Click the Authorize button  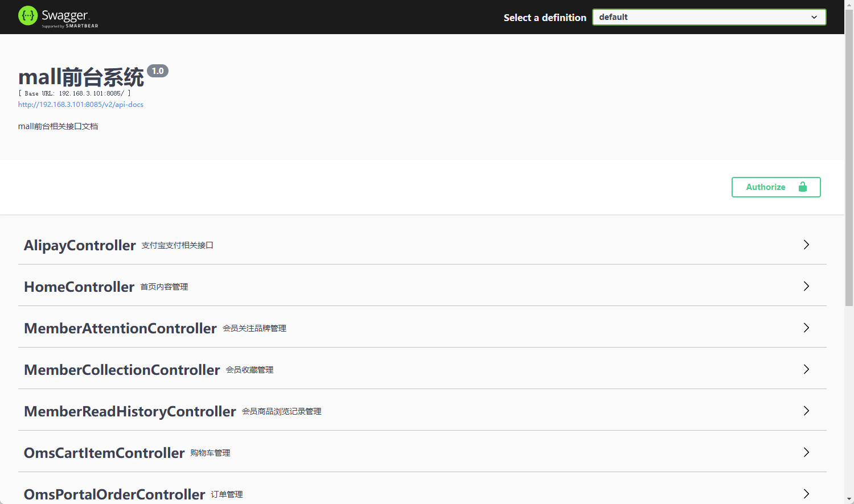tap(776, 187)
